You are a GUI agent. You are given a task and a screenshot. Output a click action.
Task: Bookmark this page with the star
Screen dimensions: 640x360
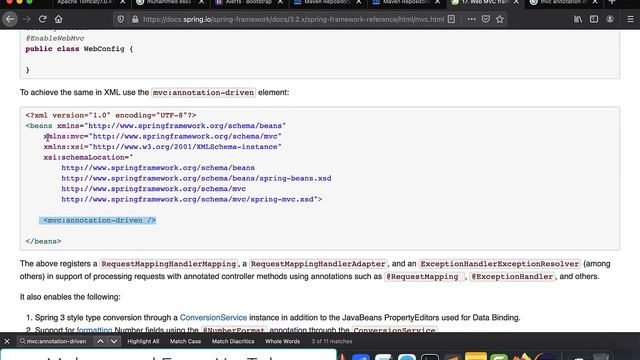[500, 19]
